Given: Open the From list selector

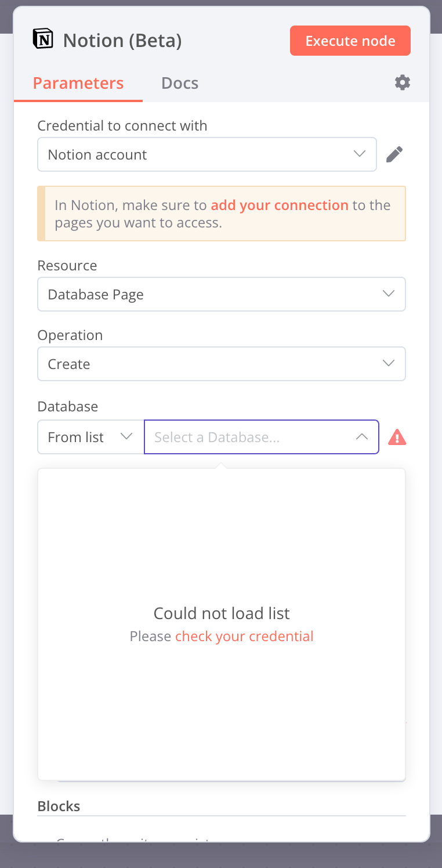Looking at the screenshot, I should [90, 436].
